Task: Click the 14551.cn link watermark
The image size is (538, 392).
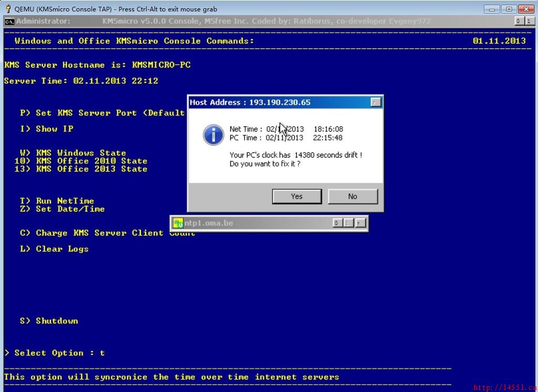Action: click(504, 387)
